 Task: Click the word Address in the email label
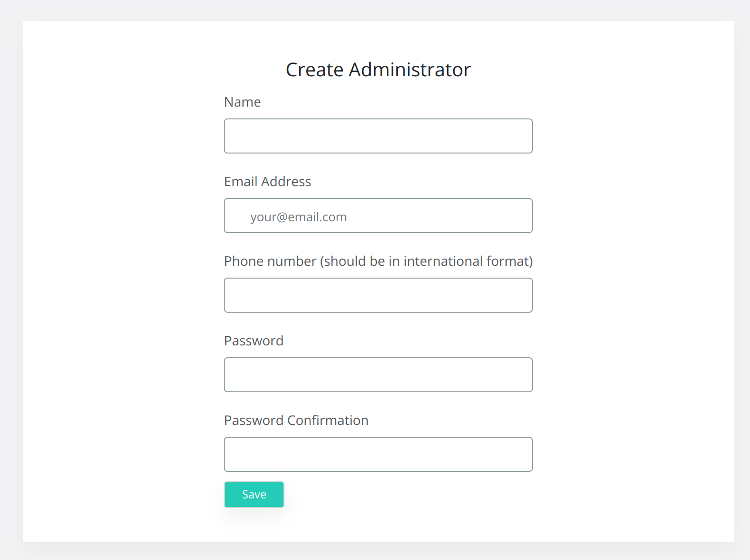click(x=286, y=181)
